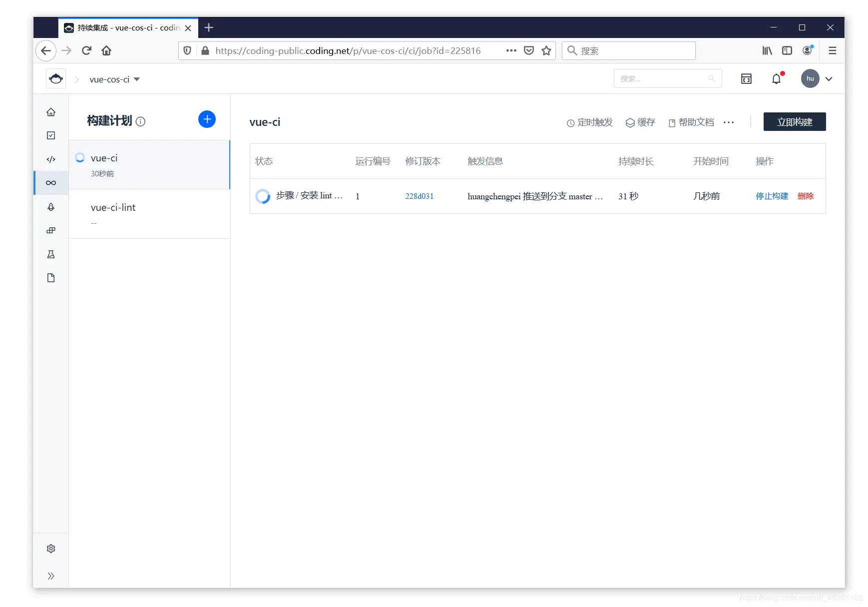The width and height of the screenshot is (868, 607).
Task: Select continuous integration infinity icon
Action: click(x=51, y=183)
